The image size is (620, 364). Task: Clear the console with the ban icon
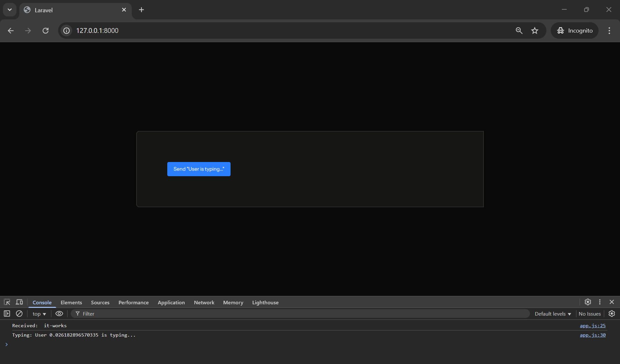19,314
